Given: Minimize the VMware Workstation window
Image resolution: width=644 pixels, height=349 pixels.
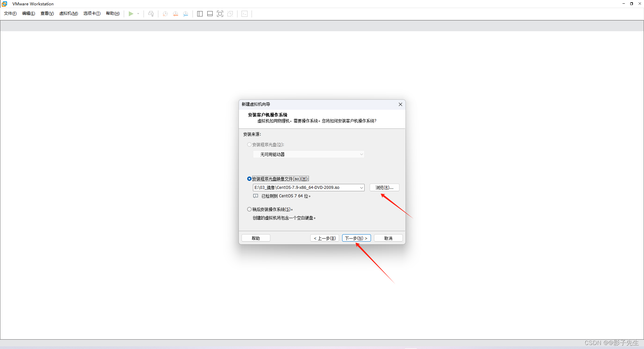Looking at the screenshot, I should 624,4.
